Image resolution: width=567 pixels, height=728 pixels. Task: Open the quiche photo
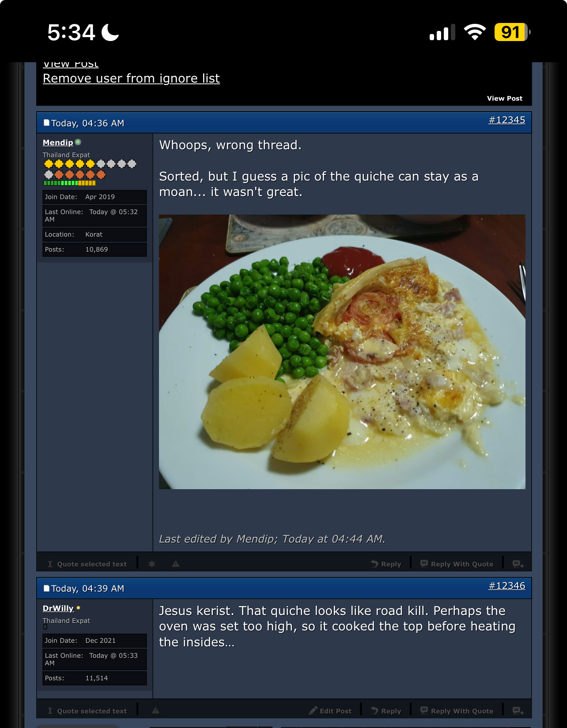tap(342, 352)
